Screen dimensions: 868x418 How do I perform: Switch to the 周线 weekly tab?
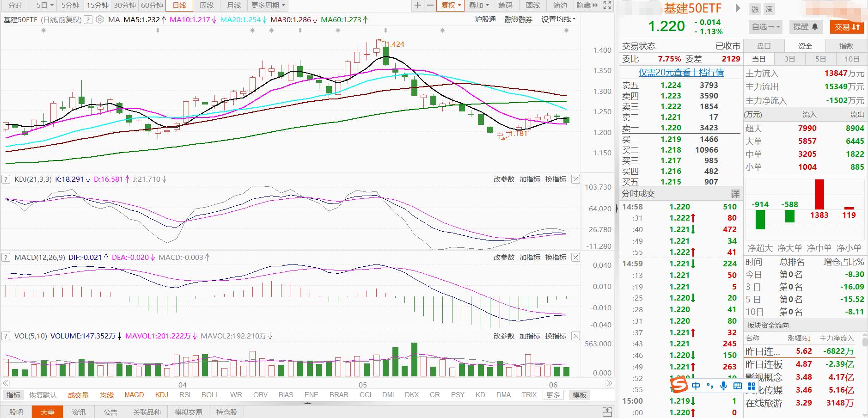(x=207, y=5)
